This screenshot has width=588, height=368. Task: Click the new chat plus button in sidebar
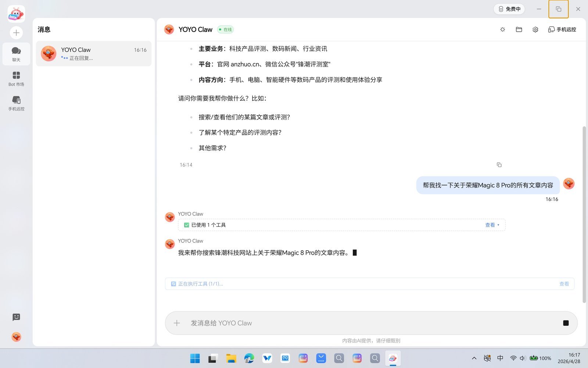pyautogui.click(x=16, y=33)
